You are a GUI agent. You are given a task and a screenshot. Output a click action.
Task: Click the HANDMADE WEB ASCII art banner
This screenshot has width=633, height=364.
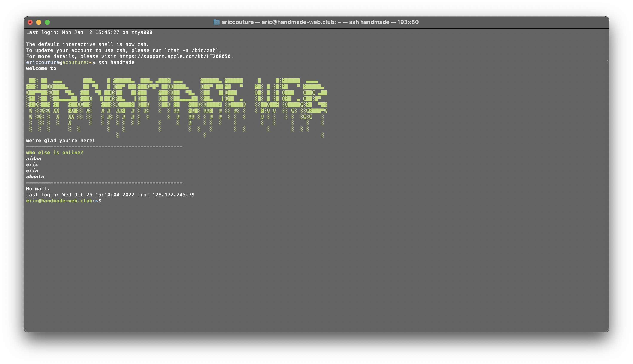coord(176,99)
